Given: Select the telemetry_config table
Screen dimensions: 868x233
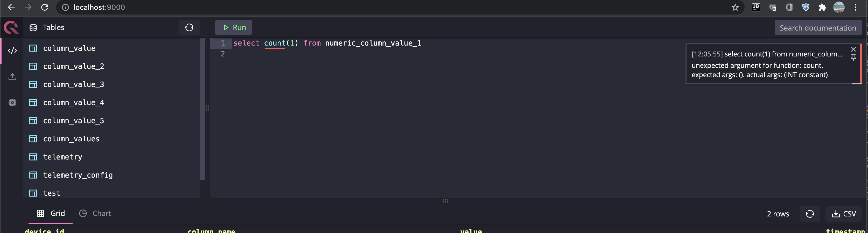Looking at the screenshot, I should point(78,175).
